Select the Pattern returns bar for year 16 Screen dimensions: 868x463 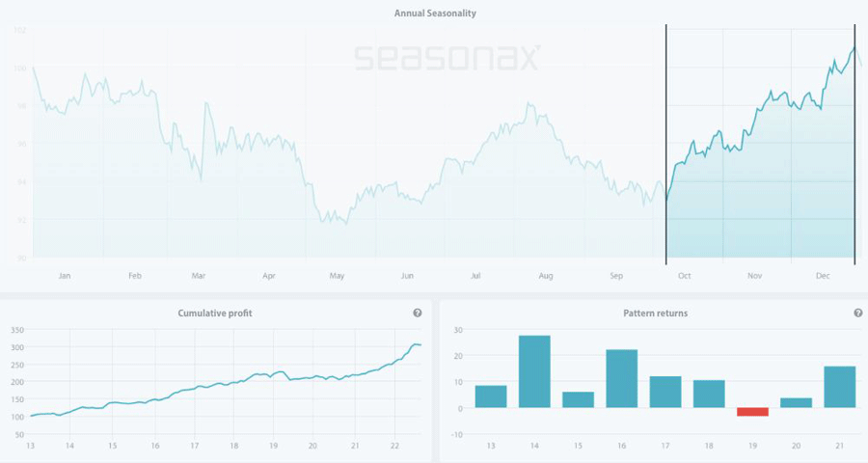[x=621, y=378]
